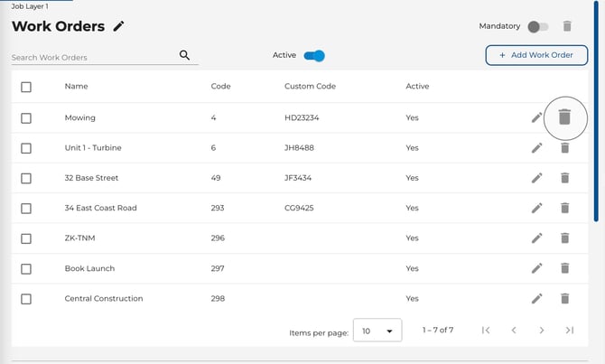Turn off the Active filter switch
The image size is (605, 364).
313,56
